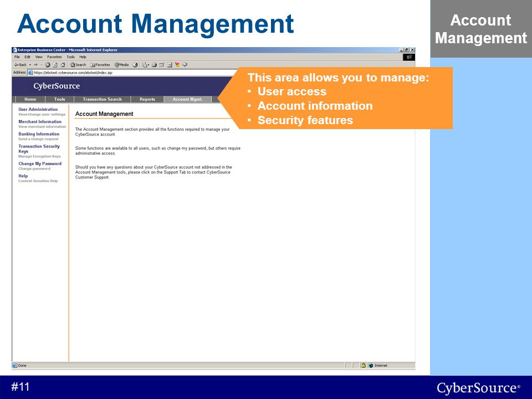Click the Refresh page icon
Image resolution: width=532 pixels, height=399 pixels.
pyautogui.click(x=55, y=65)
